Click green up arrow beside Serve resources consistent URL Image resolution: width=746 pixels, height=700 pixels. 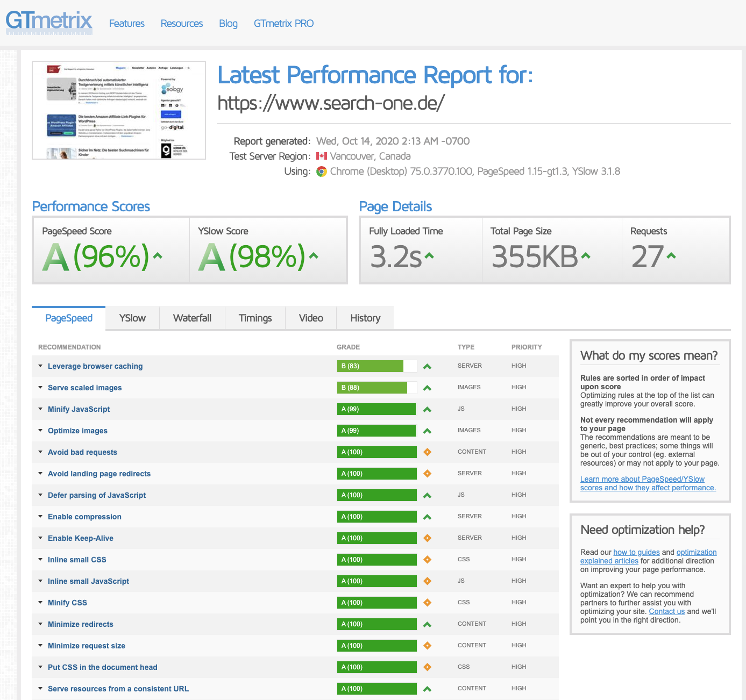(x=427, y=689)
